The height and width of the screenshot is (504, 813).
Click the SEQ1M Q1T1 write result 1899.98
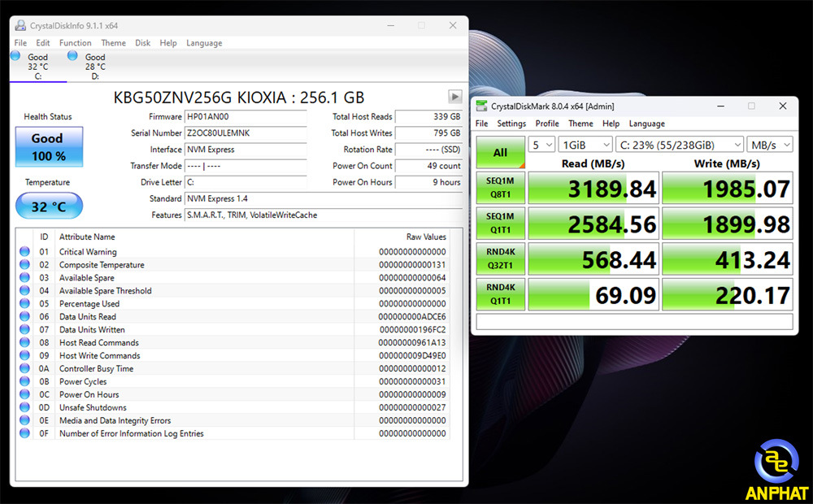click(728, 223)
